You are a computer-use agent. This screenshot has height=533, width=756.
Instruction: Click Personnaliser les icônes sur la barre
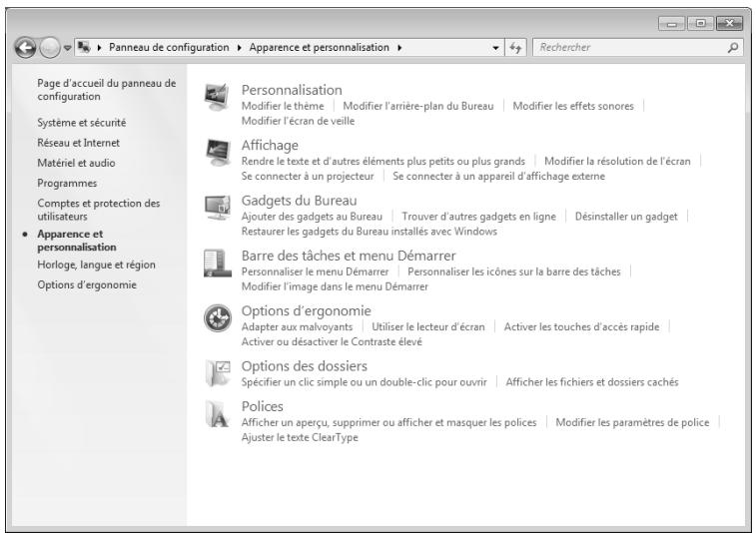(x=514, y=271)
